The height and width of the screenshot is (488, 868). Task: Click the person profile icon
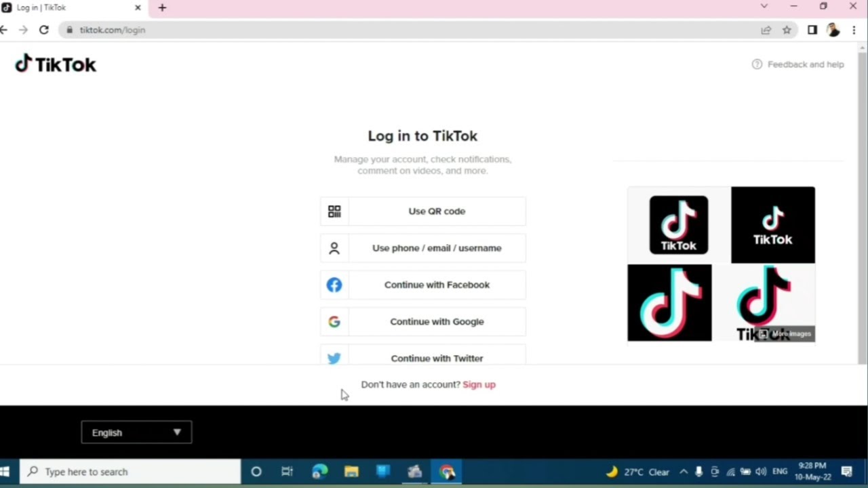coord(334,248)
